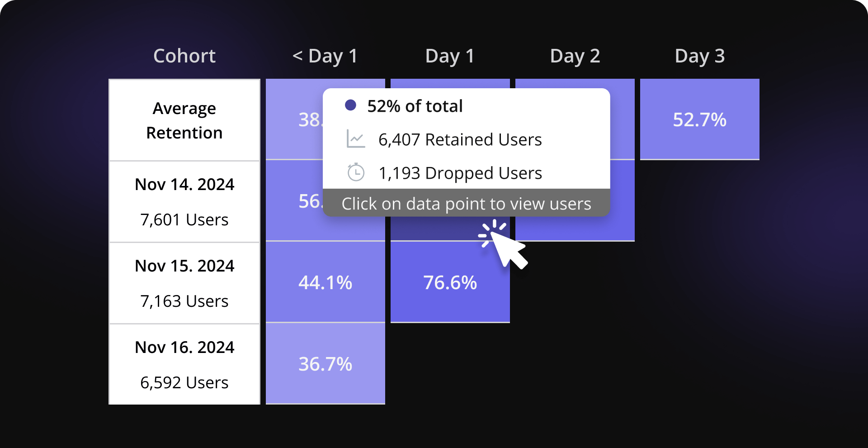The image size is (868, 448).
Task: Click the 76.6% retention cell
Action: 450,282
